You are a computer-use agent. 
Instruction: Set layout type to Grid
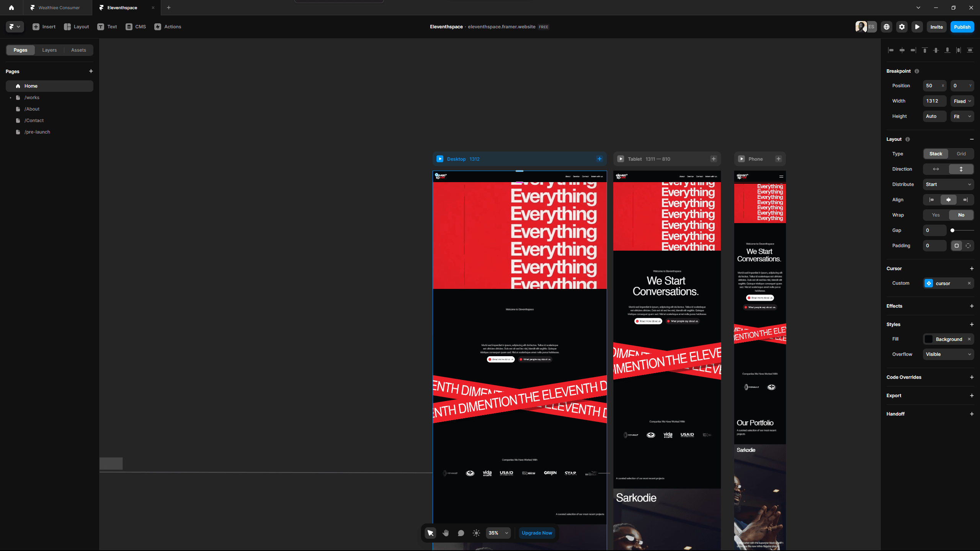click(961, 154)
